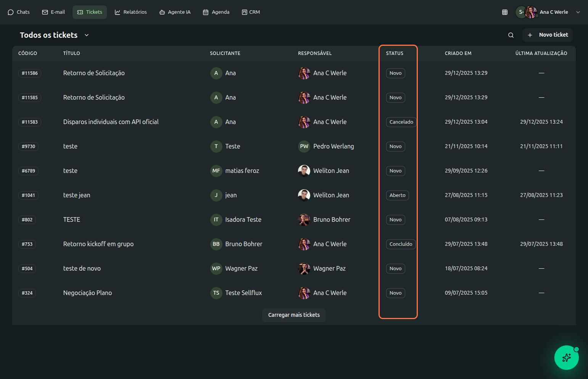Click the MF avatar of matias feroz
This screenshot has width=588, height=379.
coord(216,171)
